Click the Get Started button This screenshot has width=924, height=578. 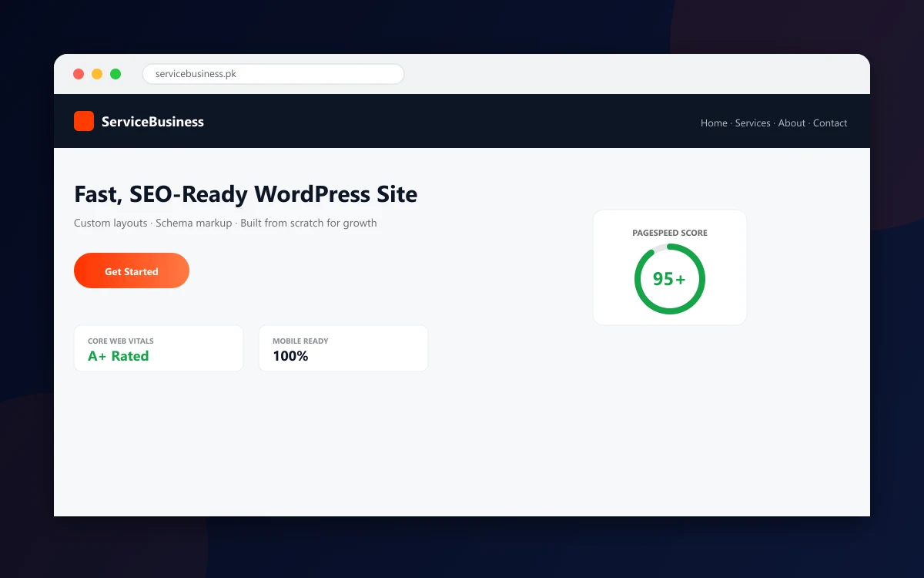[x=132, y=271]
